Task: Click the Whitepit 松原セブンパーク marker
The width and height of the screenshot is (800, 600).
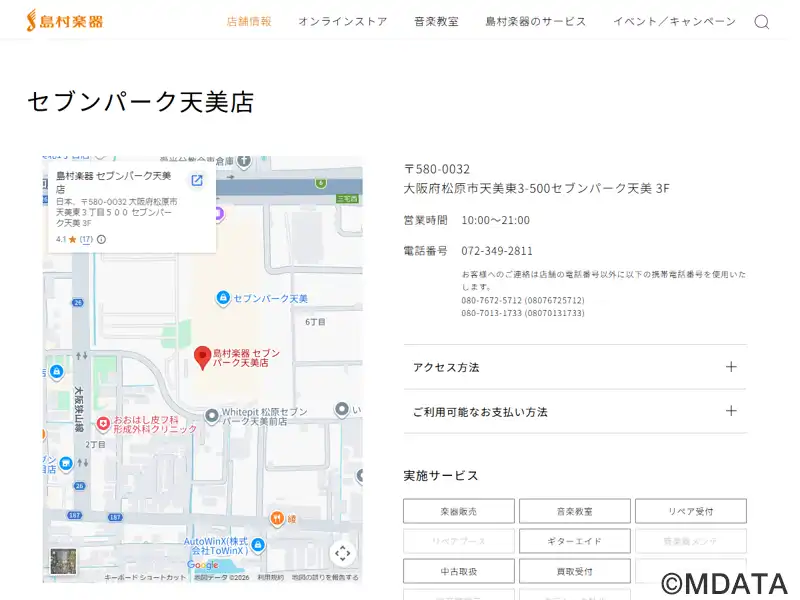Action: coord(211,416)
